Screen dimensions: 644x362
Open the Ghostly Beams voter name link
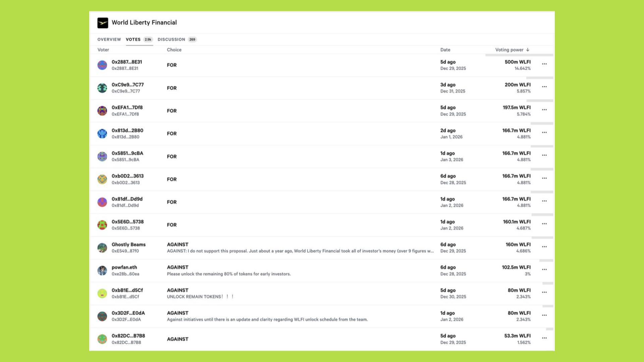tap(128, 245)
